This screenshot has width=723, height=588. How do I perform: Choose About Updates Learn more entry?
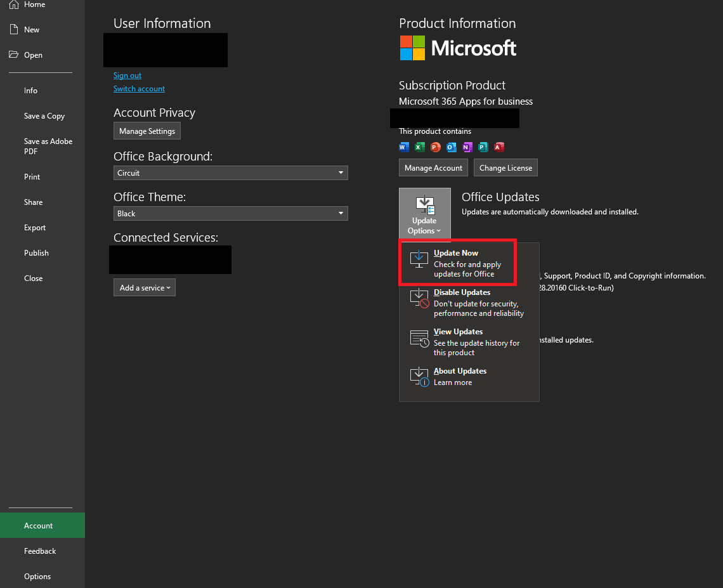click(469, 377)
